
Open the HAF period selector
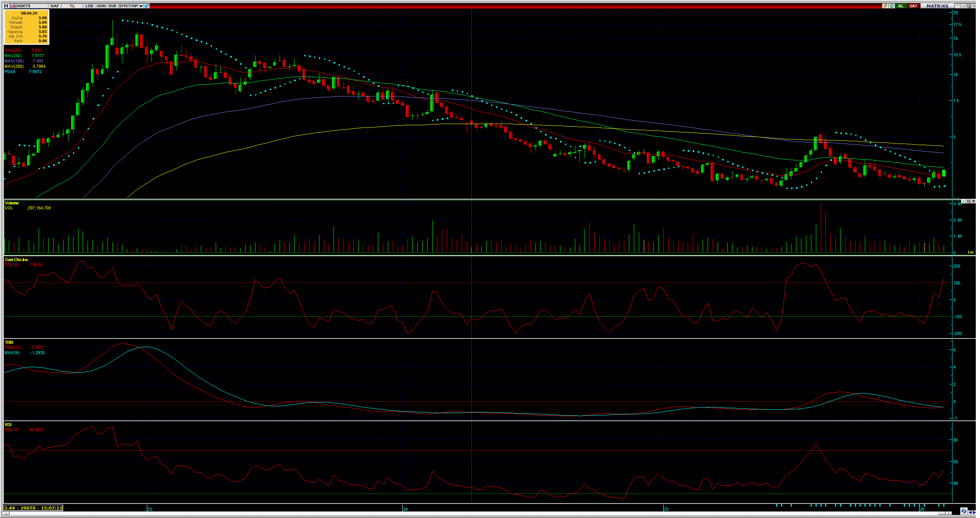coord(55,6)
